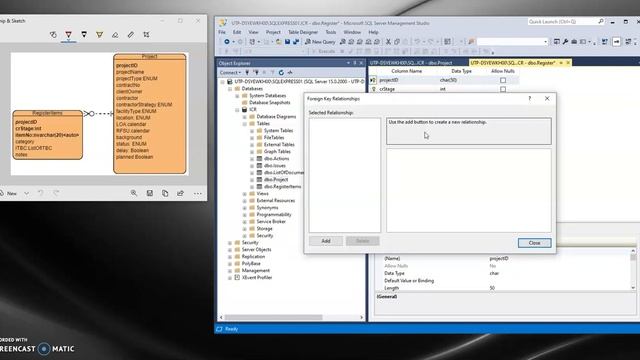Collapse the Tables node
The height and width of the screenshot is (360, 640).
244,124
